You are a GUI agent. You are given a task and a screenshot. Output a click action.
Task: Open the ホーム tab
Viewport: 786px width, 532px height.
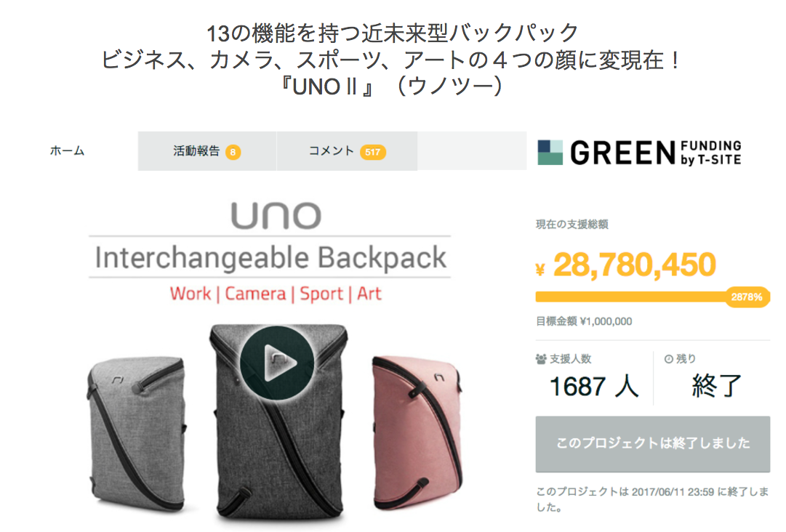(x=68, y=150)
